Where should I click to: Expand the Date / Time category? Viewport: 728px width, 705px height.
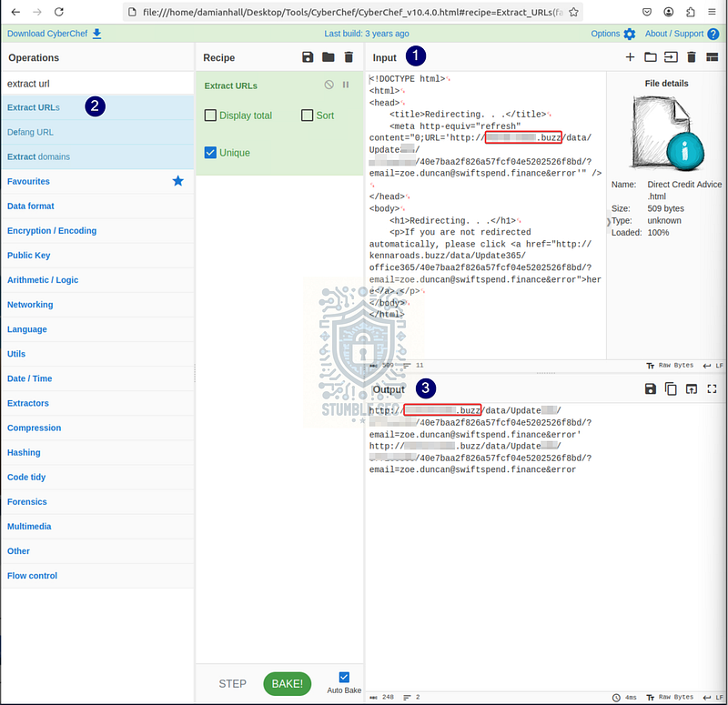tap(97, 378)
